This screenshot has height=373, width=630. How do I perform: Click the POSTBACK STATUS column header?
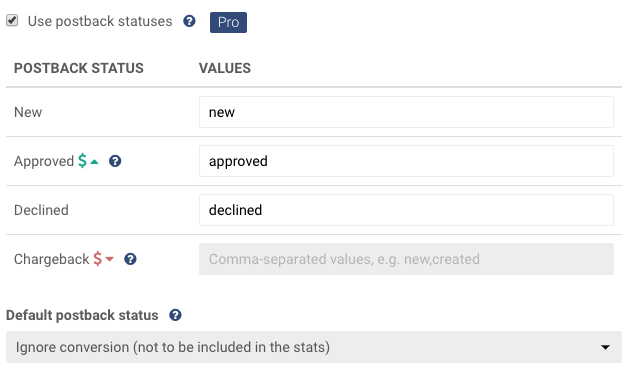click(x=79, y=68)
